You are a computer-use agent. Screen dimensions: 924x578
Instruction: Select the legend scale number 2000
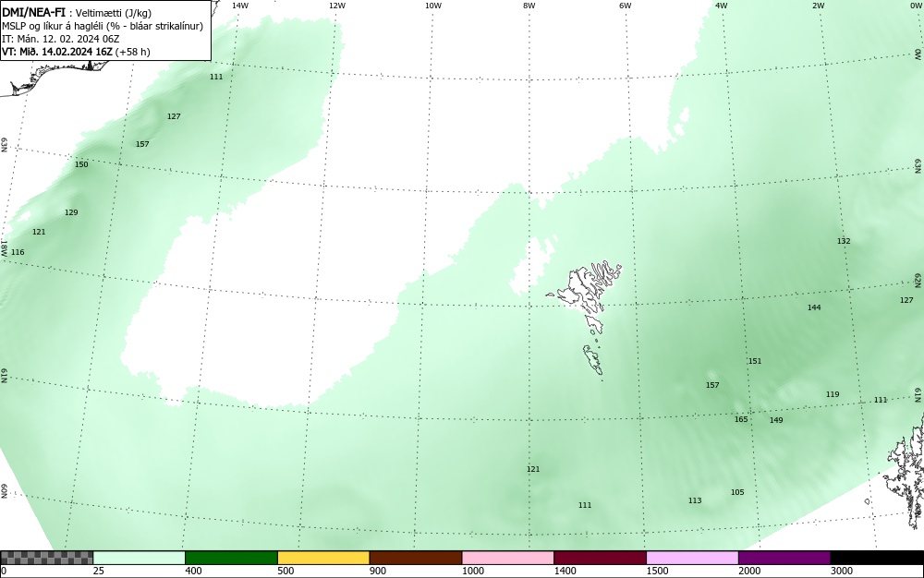749,571
